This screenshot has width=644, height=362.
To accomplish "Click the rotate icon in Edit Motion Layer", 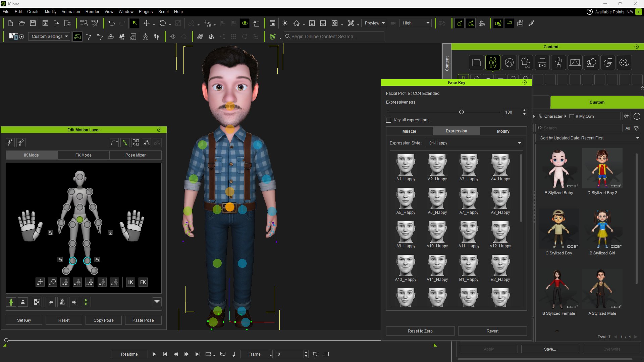I will tap(52, 282).
